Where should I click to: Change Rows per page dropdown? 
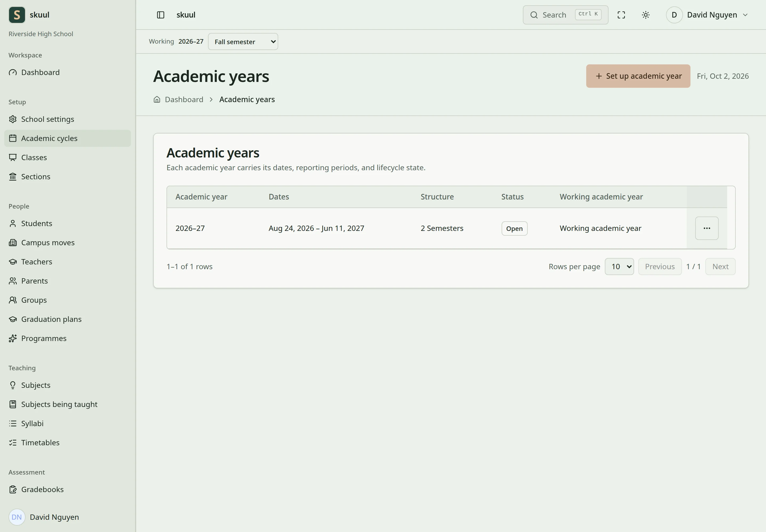[619, 267]
